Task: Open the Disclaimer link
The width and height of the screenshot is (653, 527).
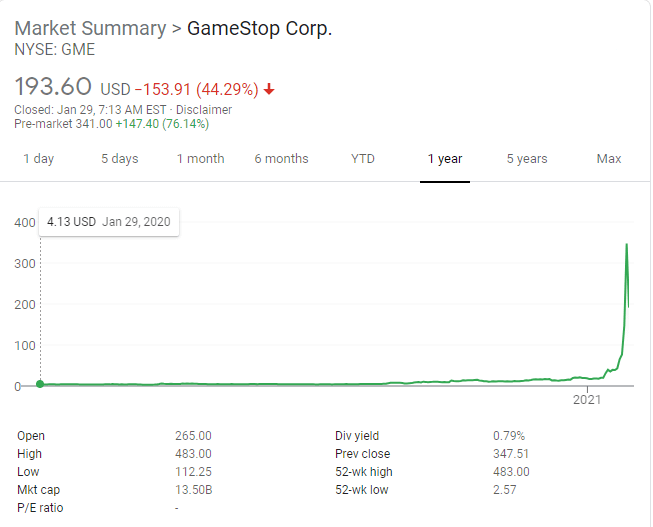Action: tap(204, 110)
